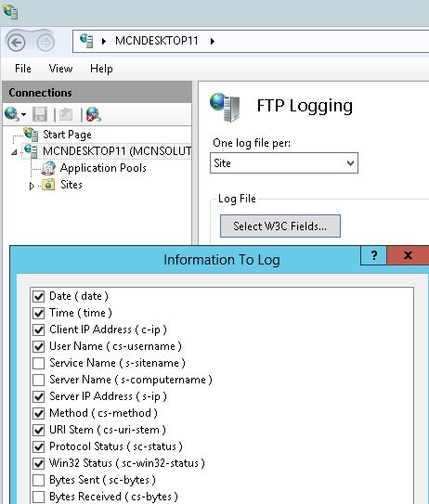
Task: Uncheck Date ( date ) field
Action: [x=39, y=296]
